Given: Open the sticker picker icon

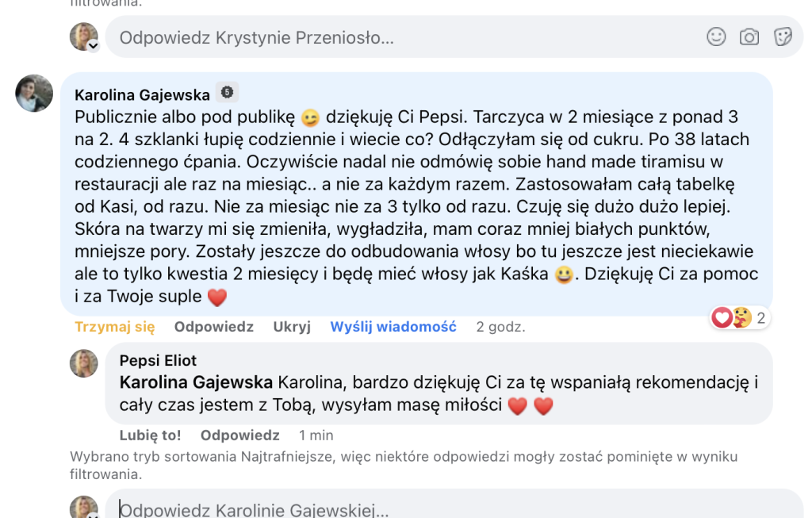Looking at the screenshot, I should click(783, 36).
